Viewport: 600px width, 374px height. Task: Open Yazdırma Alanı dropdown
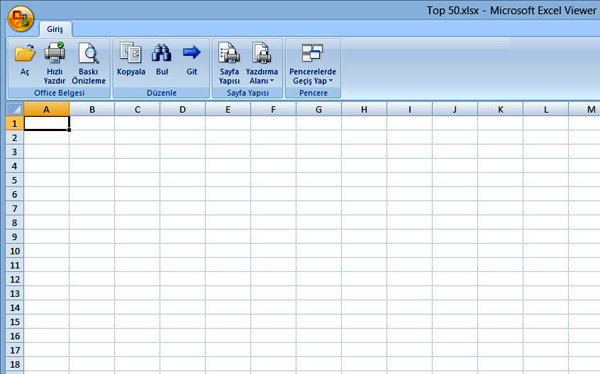[x=262, y=63]
